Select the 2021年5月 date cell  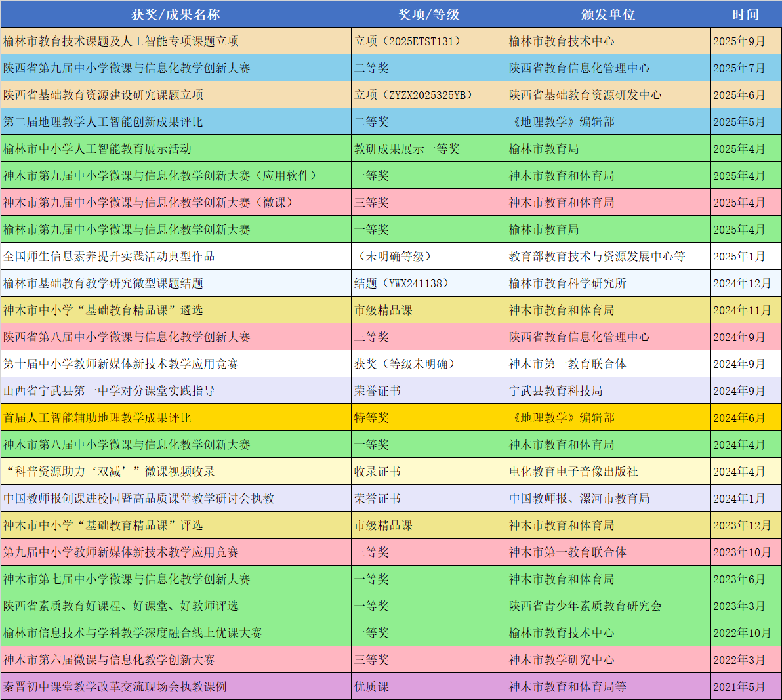[x=746, y=686]
